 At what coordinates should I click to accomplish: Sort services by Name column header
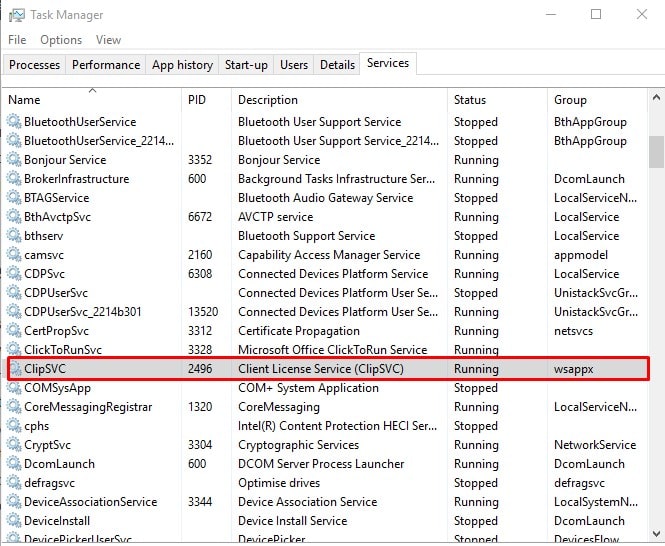click(x=92, y=100)
